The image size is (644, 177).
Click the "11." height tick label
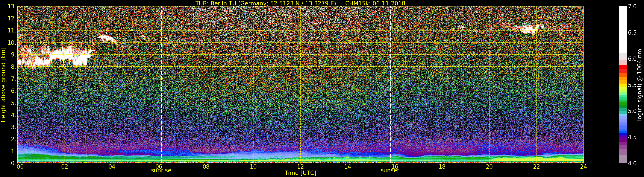point(12,31)
